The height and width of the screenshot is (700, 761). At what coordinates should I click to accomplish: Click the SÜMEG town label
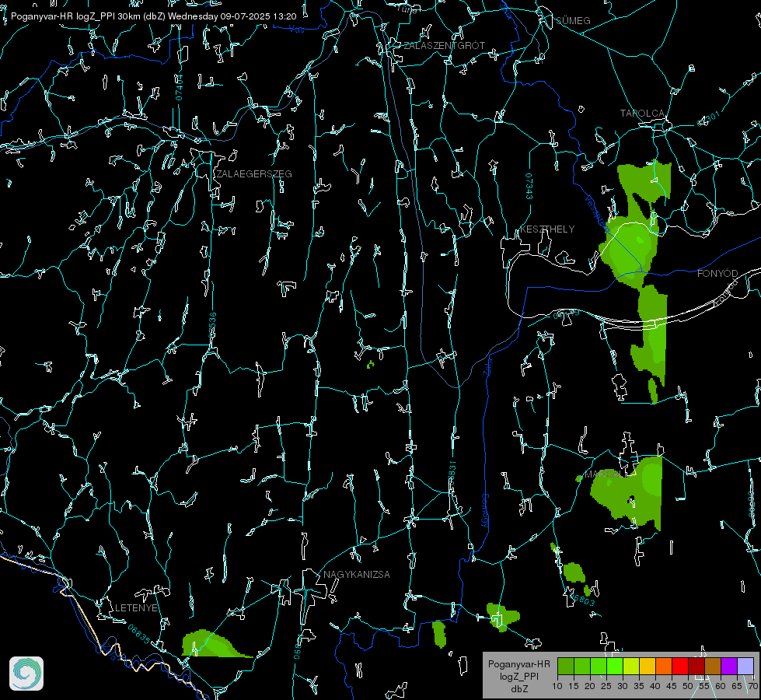coord(573,20)
